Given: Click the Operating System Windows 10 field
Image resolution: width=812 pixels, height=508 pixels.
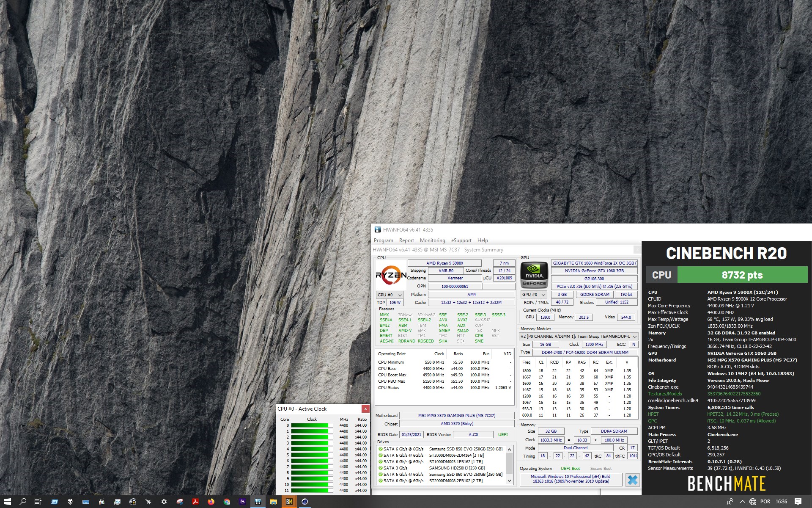Looking at the screenshot, I should [x=571, y=479].
